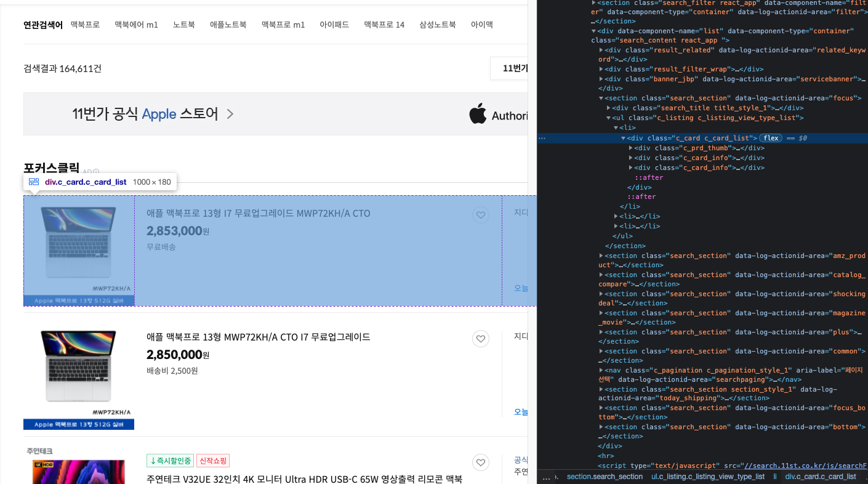Click related search '맥북에어 m1'
The height and width of the screenshot is (484, 868).
[x=136, y=25]
